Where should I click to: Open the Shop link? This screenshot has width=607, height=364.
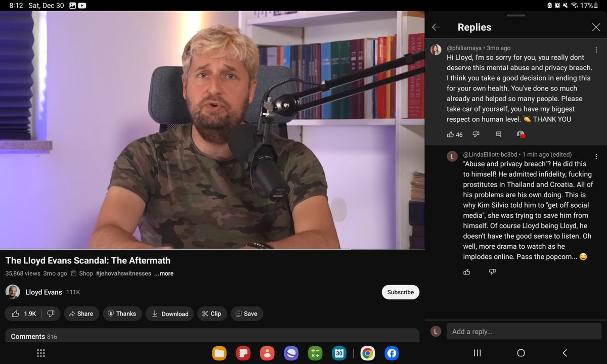[x=82, y=273]
